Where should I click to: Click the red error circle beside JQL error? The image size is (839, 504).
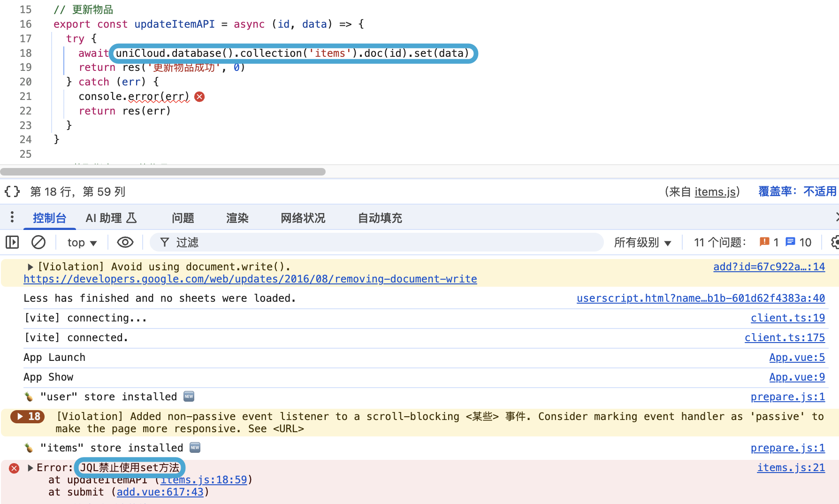pyautogui.click(x=14, y=468)
